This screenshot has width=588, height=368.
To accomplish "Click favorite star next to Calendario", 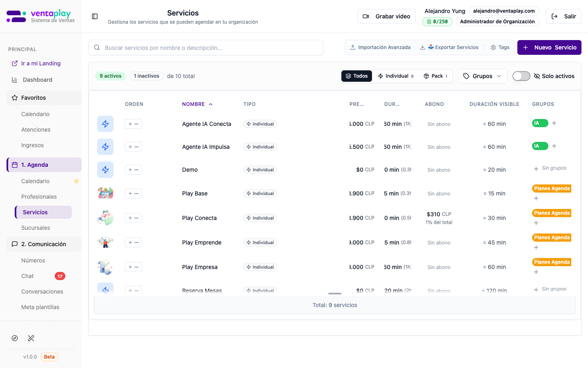I will (76, 181).
